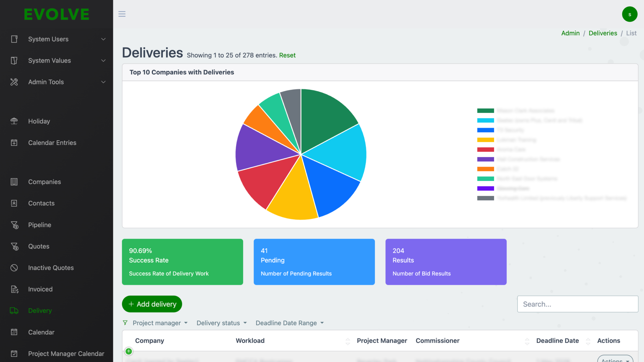Screen dimensions: 644x362
Task: Open the Pipeline funnel icon
Action: pyautogui.click(x=14, y=225)
